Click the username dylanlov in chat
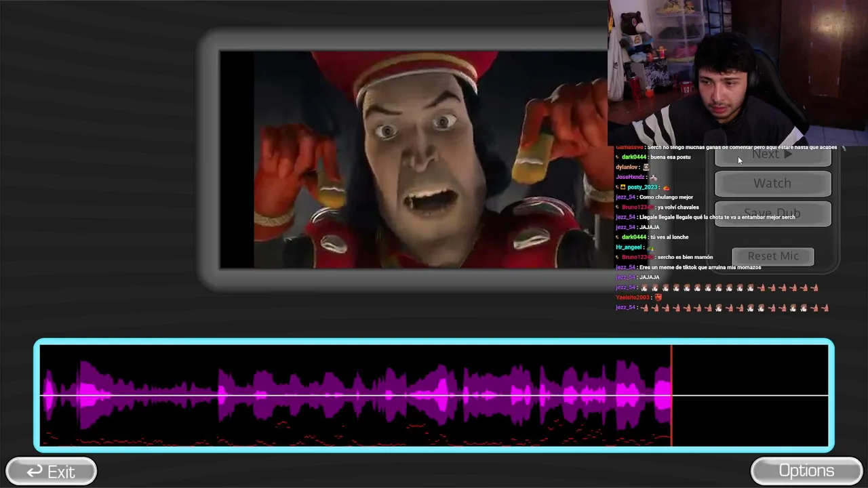The image size is (868, 488). coord(627,167)
